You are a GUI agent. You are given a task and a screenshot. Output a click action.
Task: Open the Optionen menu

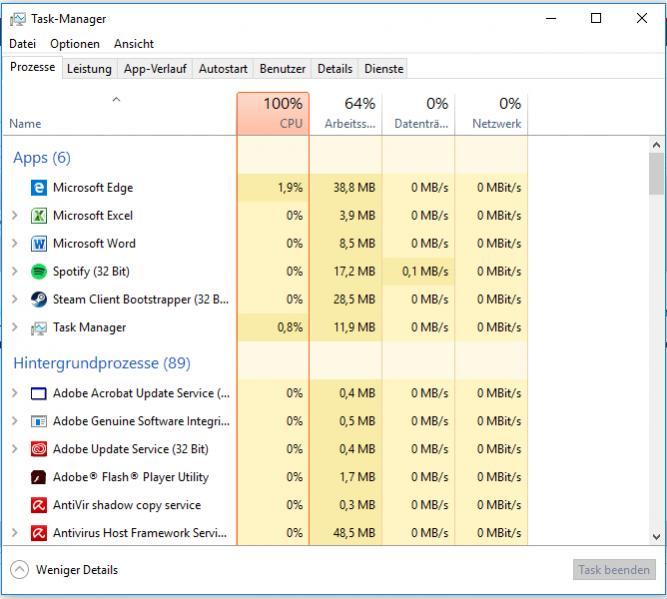pos(75,44)
